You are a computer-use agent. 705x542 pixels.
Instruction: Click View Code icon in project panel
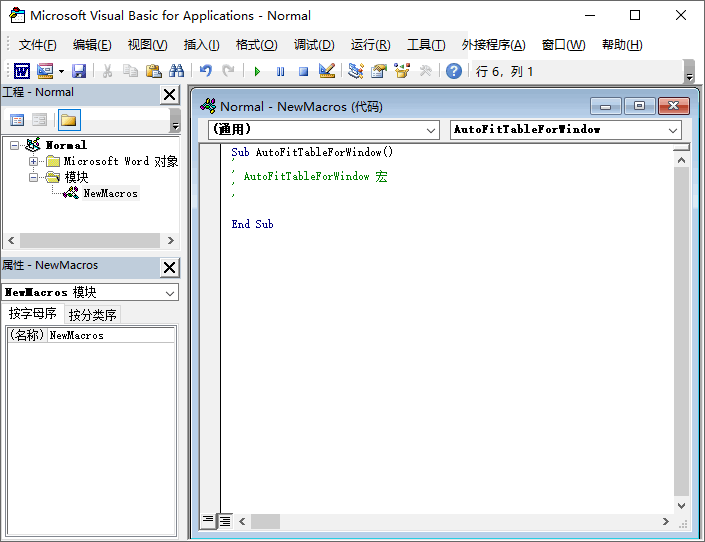click(x=17, y=120)
